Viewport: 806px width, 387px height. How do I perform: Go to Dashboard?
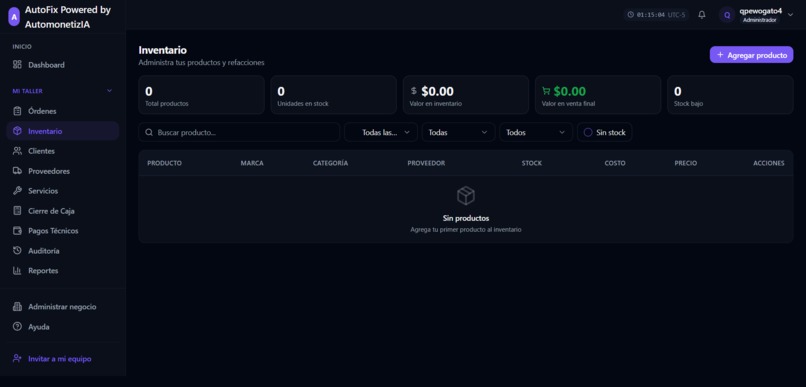[x=63, y=65]
